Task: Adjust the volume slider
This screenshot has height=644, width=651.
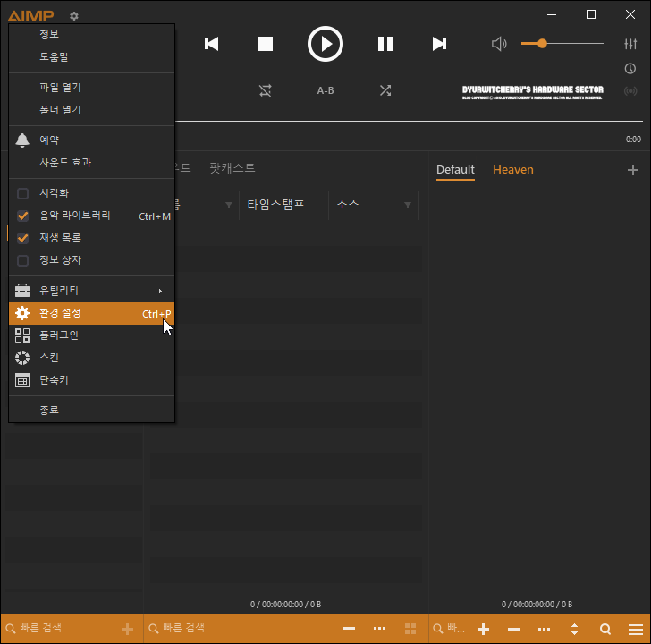Action: [x=562, y=43]
